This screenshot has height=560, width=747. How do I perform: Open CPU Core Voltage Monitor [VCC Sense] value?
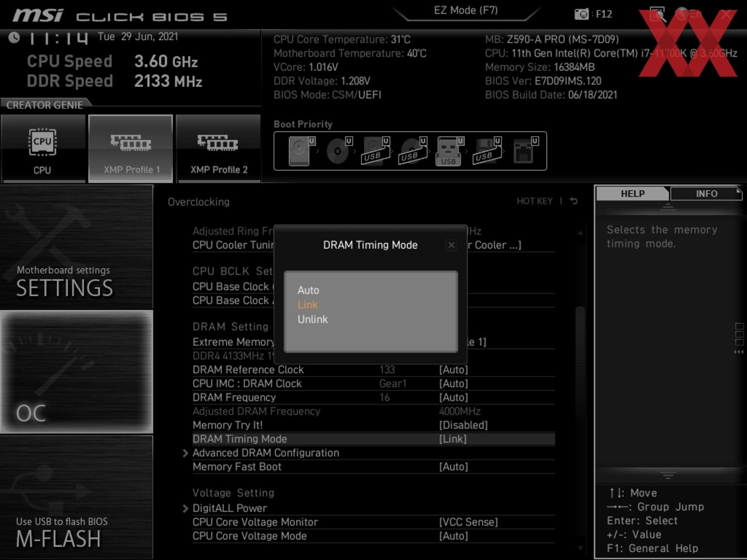469,522
